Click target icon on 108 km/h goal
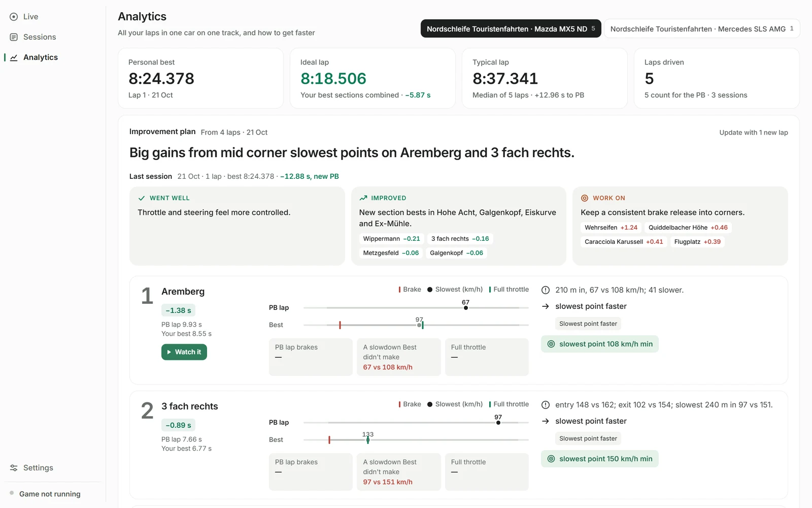 (551, 344)
